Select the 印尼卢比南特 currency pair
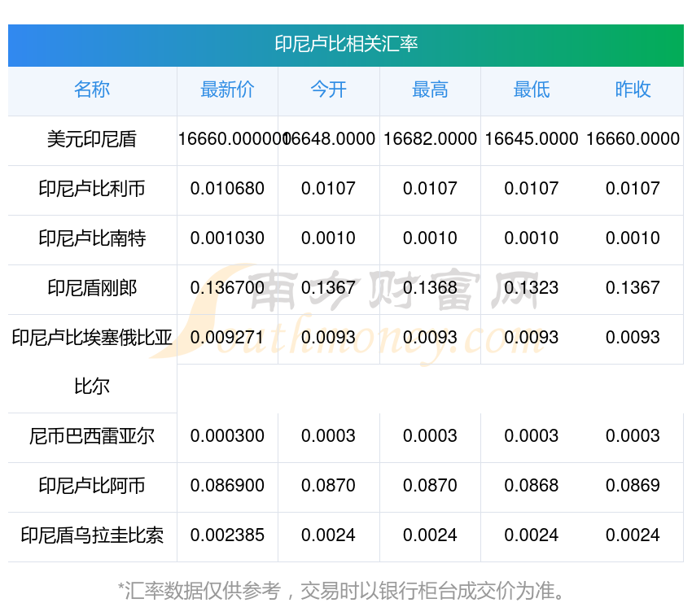The height and width of the screenshot is (616, 692). coord(92,238)
